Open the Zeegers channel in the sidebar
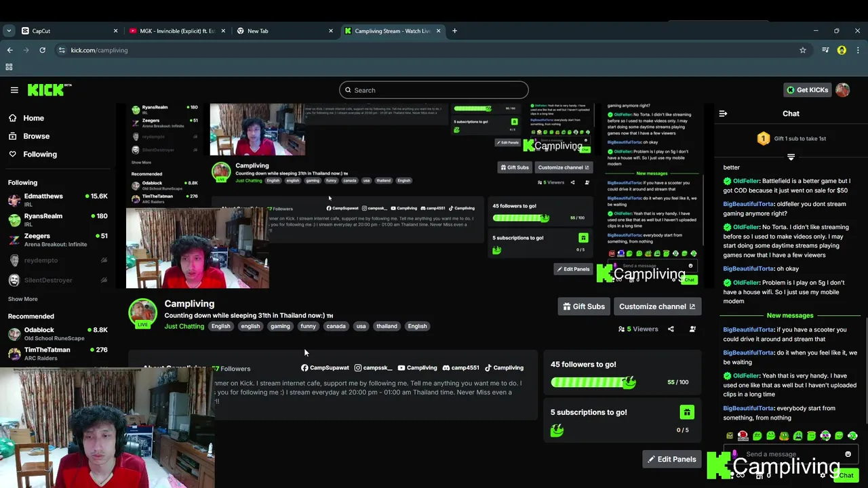868x488 pixels. pyautogui.click(x=58, y=240)
